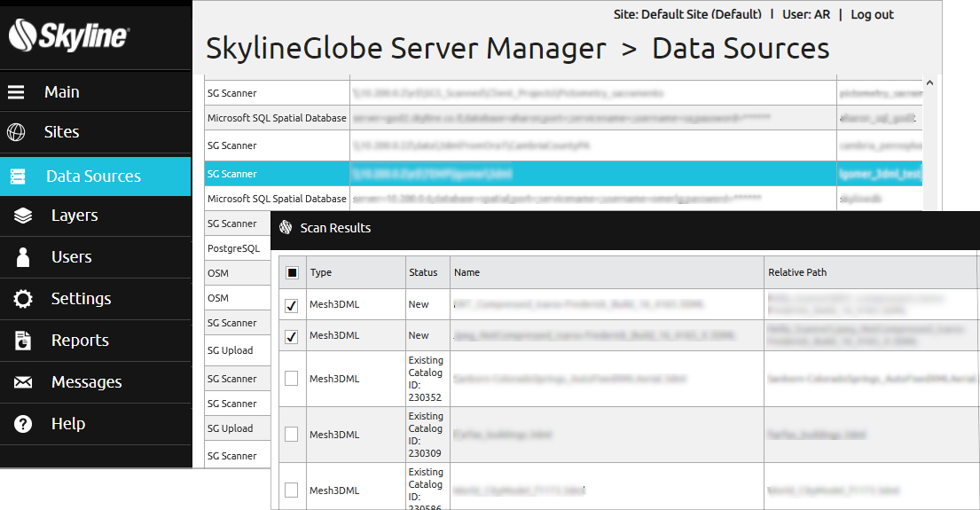Uncheck the second New Mesh3DML row checkbox
The image size is (980, 510).
(x=291, y=336)
